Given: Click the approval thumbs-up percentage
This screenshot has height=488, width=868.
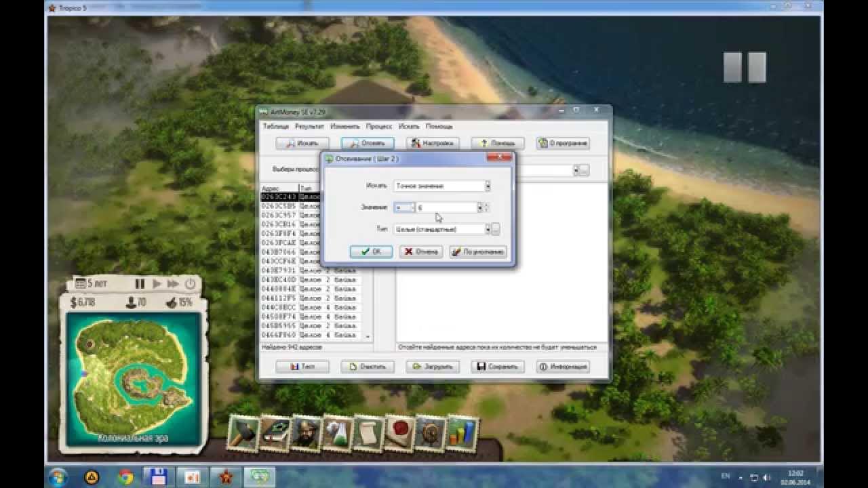Looking at the screenshot, I should pyautogui.click(x=180, y=302).
